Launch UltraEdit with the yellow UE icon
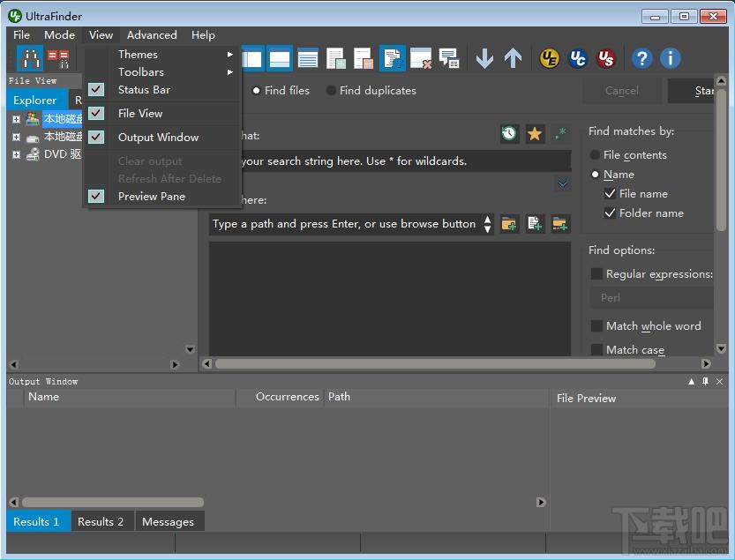Image resolution: width=735 pixels, height=560 pixels. pos(550,58)
